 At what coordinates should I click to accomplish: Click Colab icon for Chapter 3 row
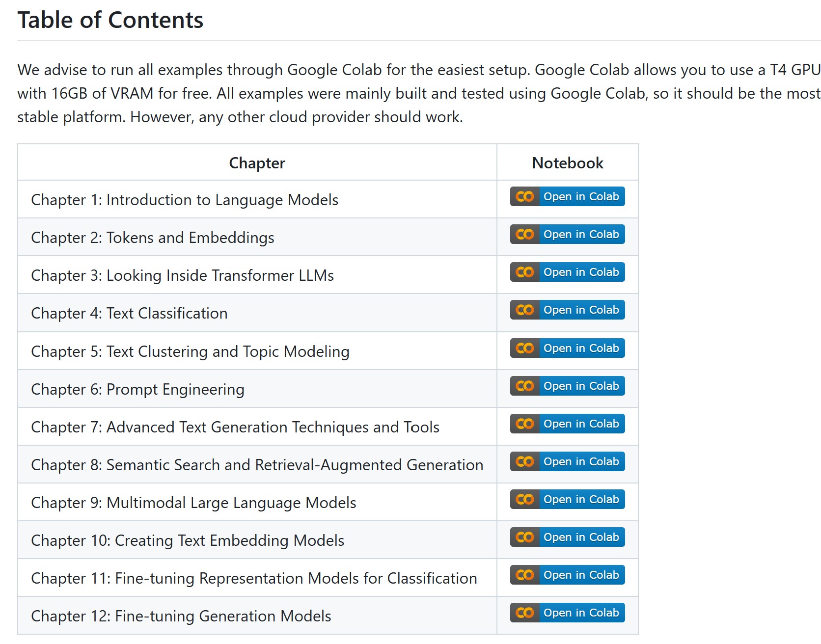[x=525, y=272]
